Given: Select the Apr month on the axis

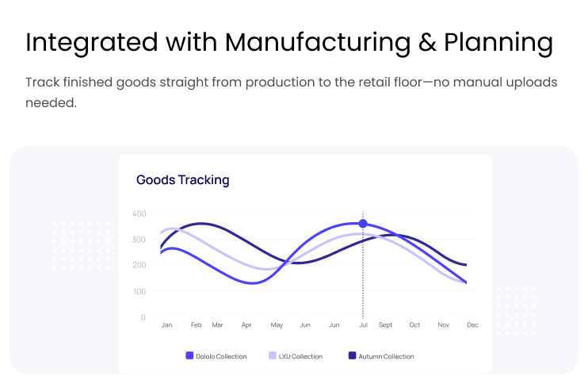Looking at the screenshot, I should coord(246,325).
